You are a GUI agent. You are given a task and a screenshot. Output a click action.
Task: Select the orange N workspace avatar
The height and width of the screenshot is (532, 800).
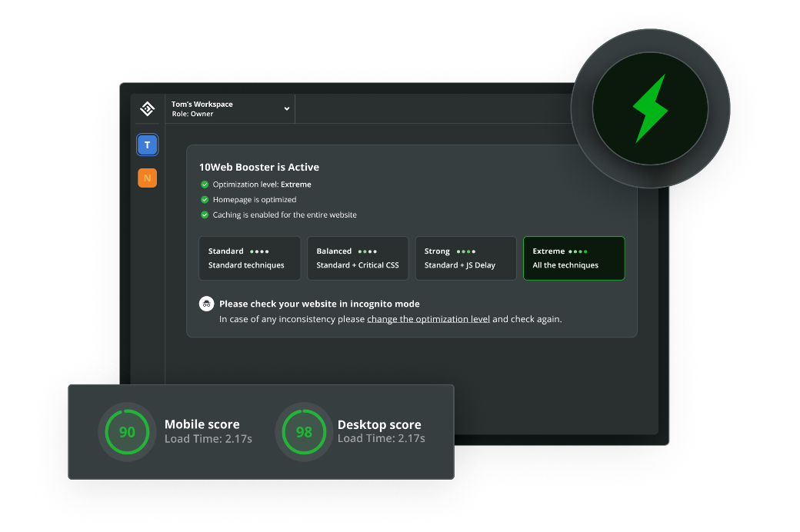coord(148,178)
